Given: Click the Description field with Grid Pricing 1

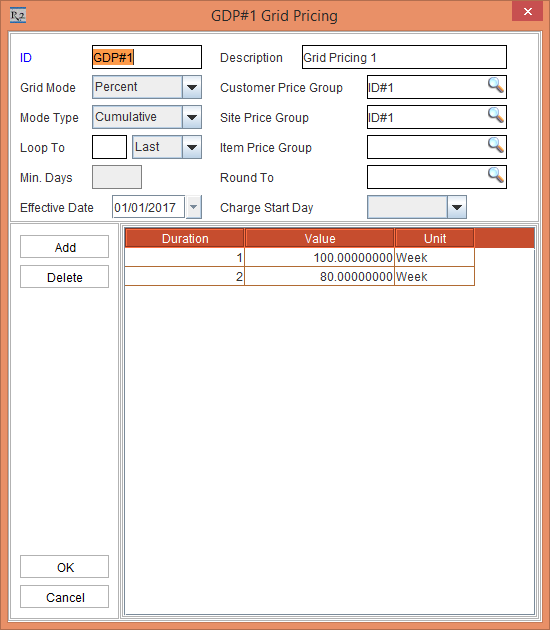Looking at the screenshot, I should tap(404, 57).
